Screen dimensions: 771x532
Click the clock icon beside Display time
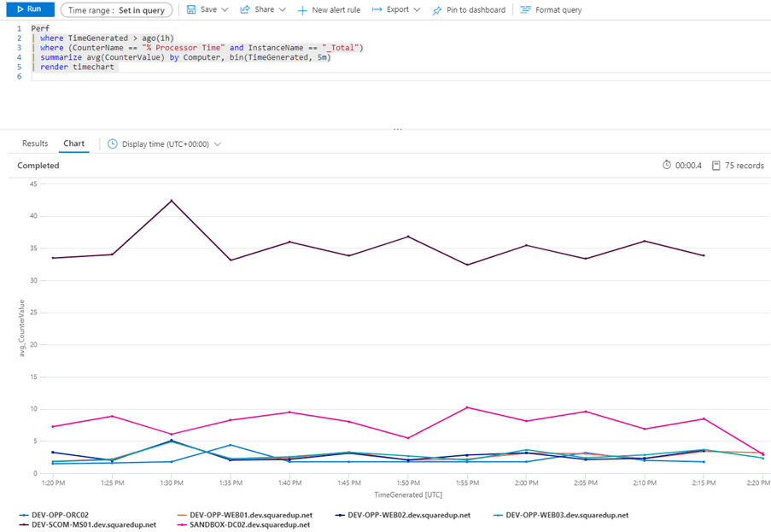111,143
